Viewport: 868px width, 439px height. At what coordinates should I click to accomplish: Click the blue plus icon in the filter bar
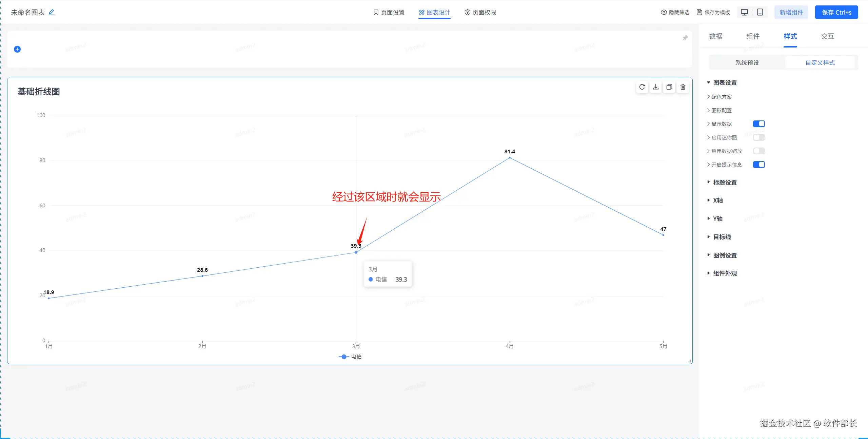point(17,49)
